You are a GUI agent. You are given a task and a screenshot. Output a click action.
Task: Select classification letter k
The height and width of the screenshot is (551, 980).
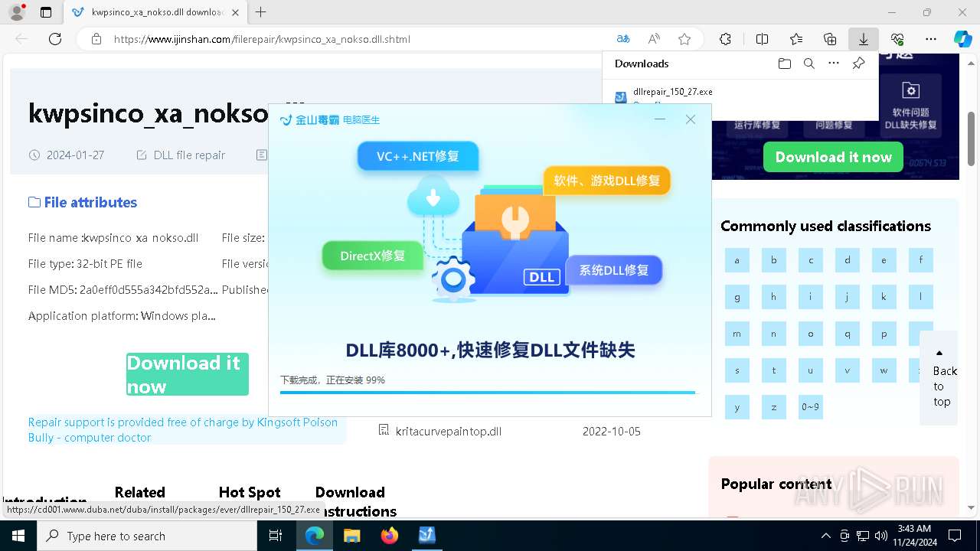(884, 297)
